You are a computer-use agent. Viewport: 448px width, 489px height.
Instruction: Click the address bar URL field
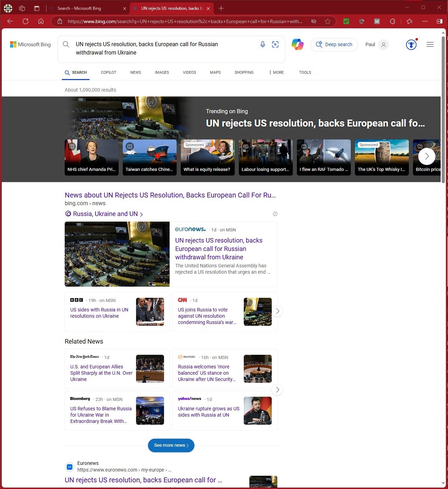coord(185,21)
